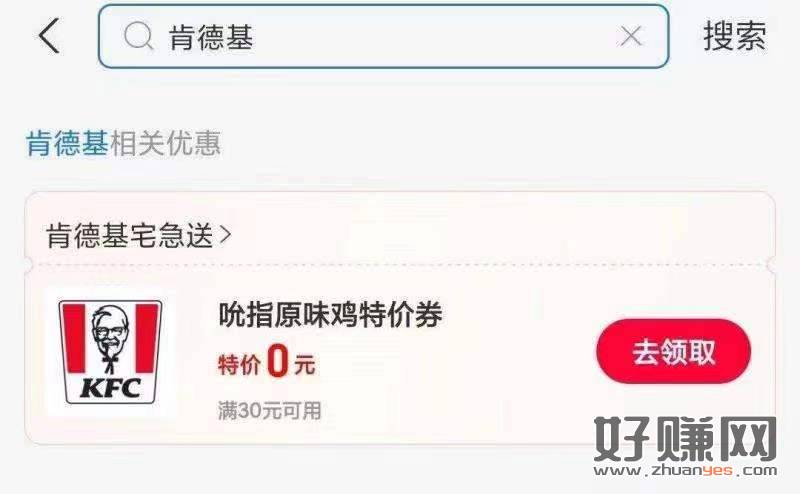Viewport: 800px width, 494px height.
Task: Click the gray 相关优惠 heading text
Action: 165,143
